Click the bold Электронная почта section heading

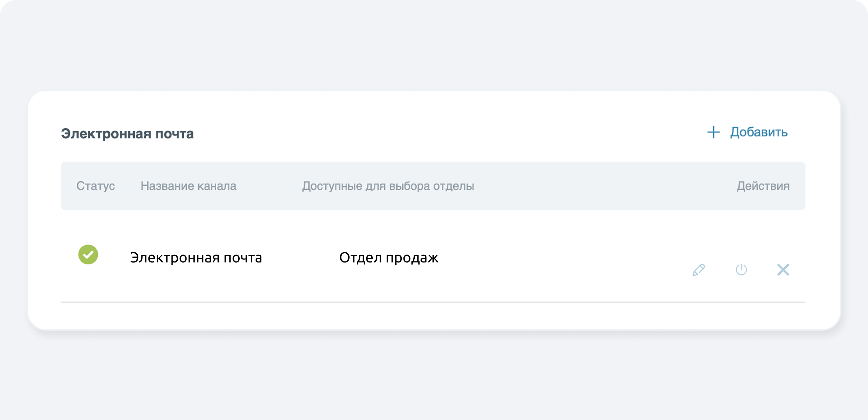tap(127, 134)
